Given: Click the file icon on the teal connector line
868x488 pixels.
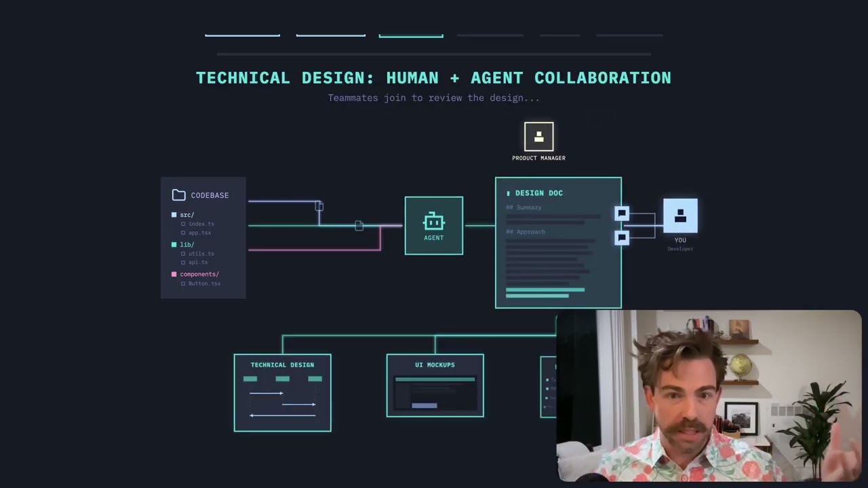Looking at the screenshot, I should coord(359,226).
